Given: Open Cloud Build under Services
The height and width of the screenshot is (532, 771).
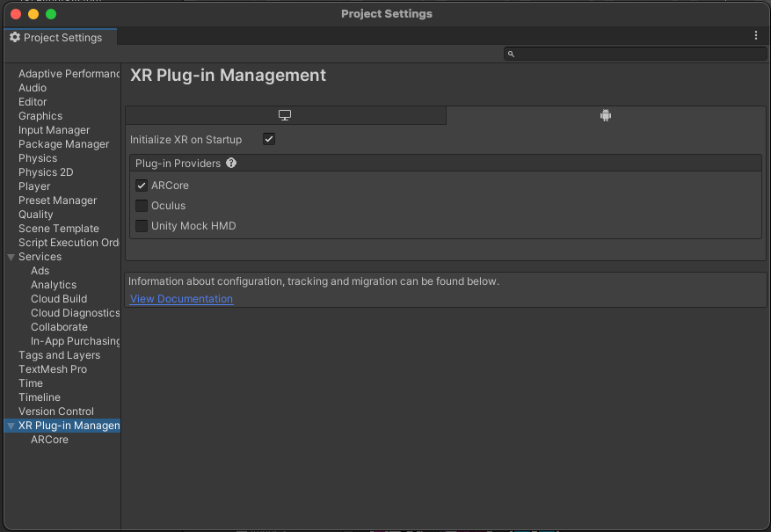Looking at the screenshot, I should pos(59,299).
